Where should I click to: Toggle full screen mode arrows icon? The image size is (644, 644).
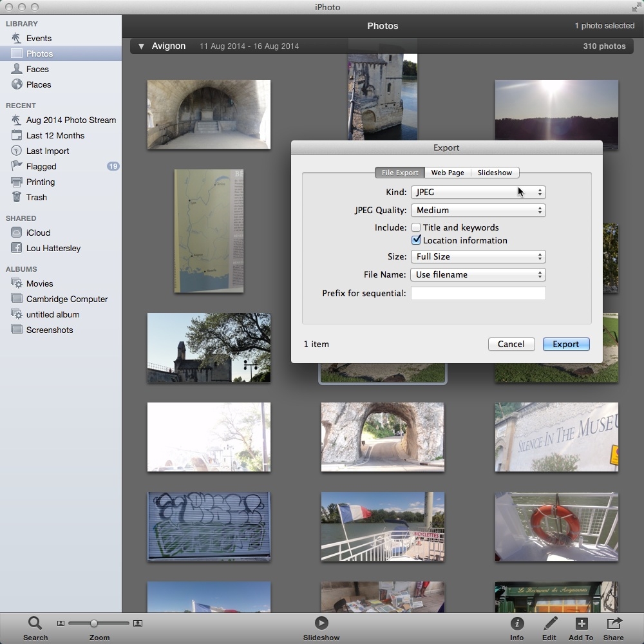(636, 7)
